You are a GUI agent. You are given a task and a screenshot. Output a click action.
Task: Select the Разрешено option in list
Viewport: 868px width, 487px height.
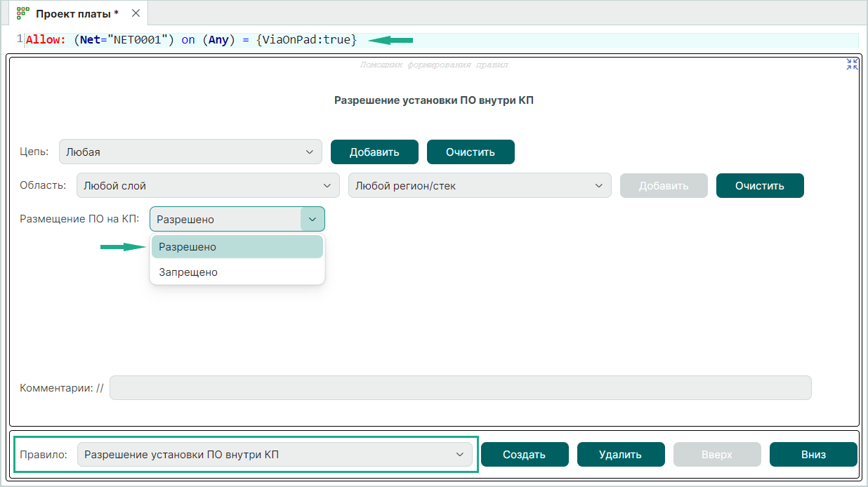pos(237,247)
